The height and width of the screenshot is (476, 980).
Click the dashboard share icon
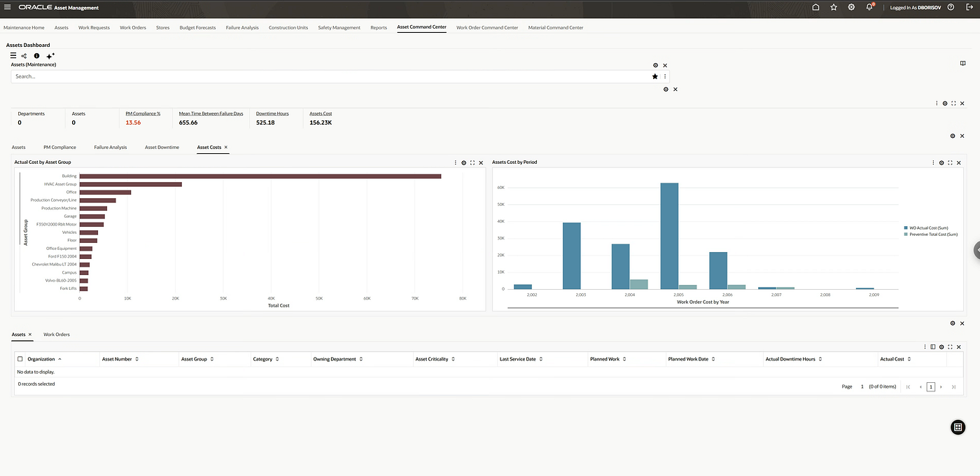pos(24,55)
